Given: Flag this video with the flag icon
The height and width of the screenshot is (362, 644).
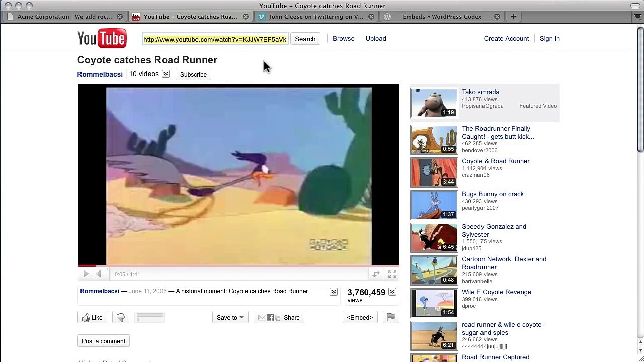Looking at the screenshot, I should point(391,317).
